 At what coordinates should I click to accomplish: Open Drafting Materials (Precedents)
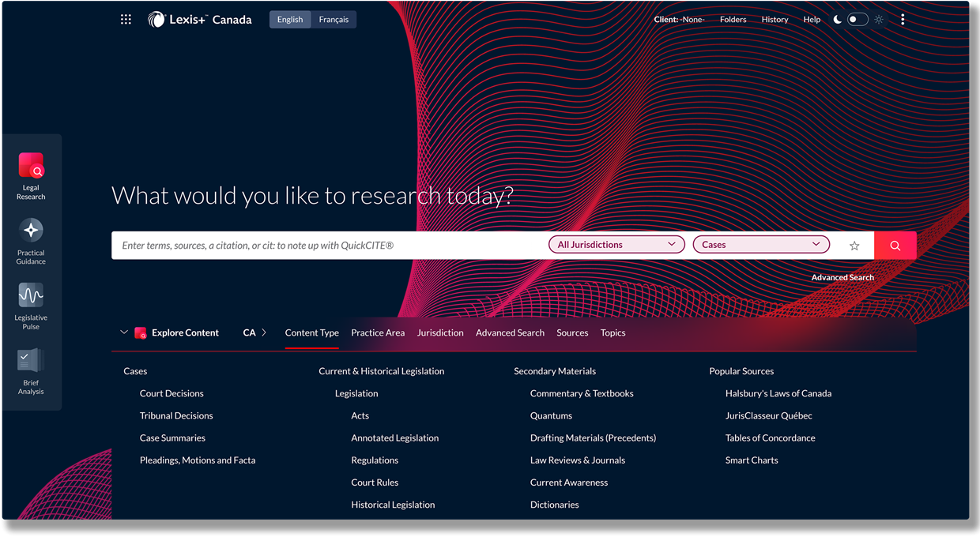click(593, 437)
